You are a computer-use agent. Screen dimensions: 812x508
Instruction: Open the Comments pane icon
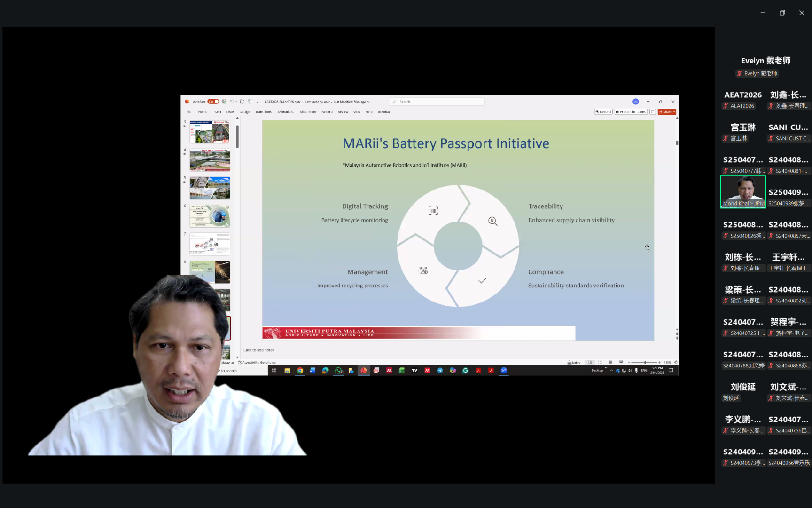pos(652,112)
